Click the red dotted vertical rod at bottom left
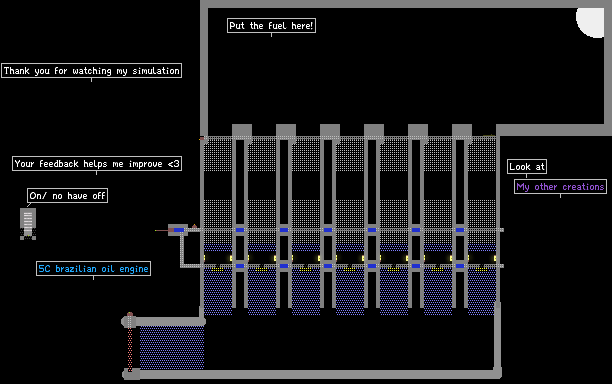The width and height of the screenshot is (612, 384). tap(130, 349)
